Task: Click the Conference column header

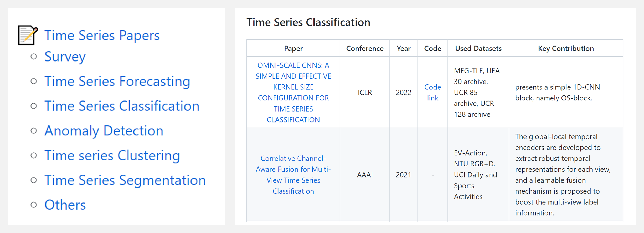Action: coord(365,48)
